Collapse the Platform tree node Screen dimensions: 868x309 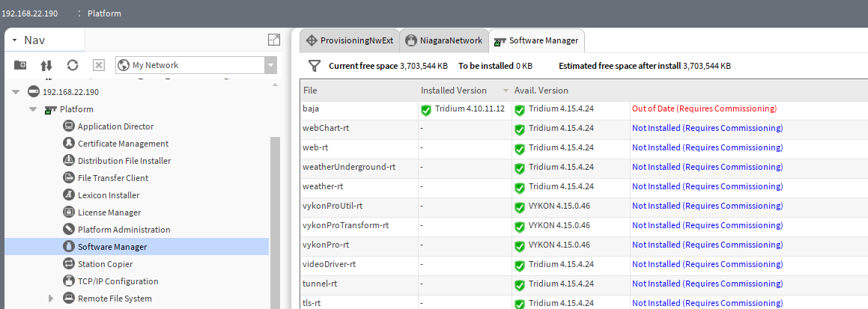[33, 109]
